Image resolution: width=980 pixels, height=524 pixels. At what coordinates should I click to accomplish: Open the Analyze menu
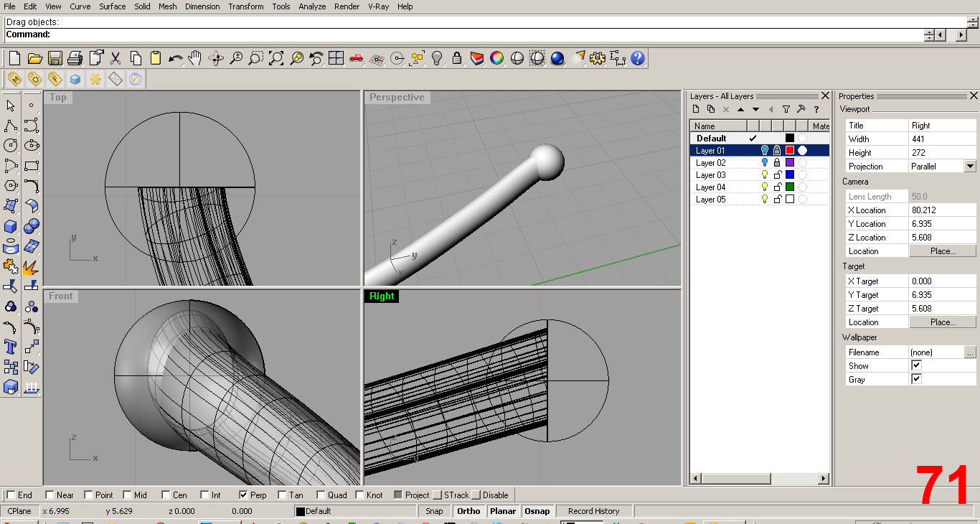coord(312,6)
